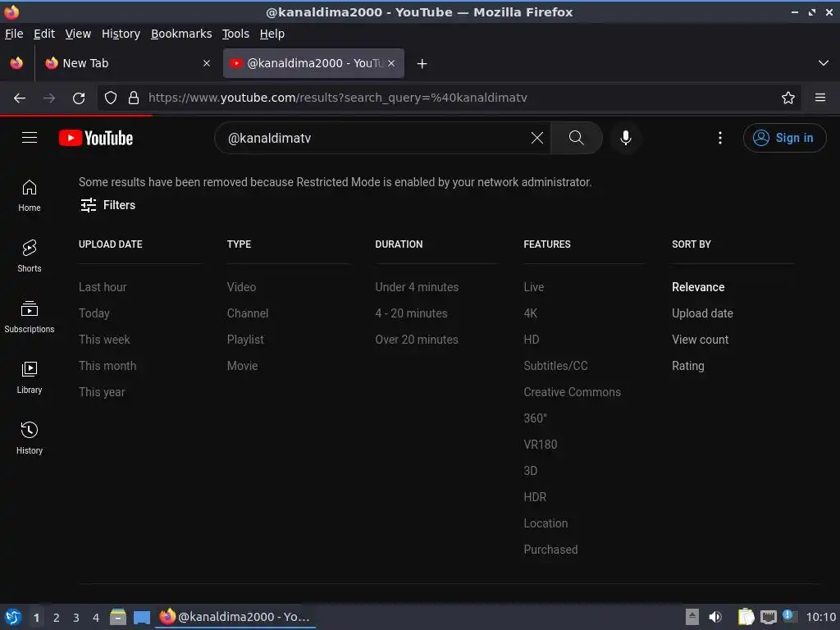Close the New Tab tab

(x=207, y=63)
